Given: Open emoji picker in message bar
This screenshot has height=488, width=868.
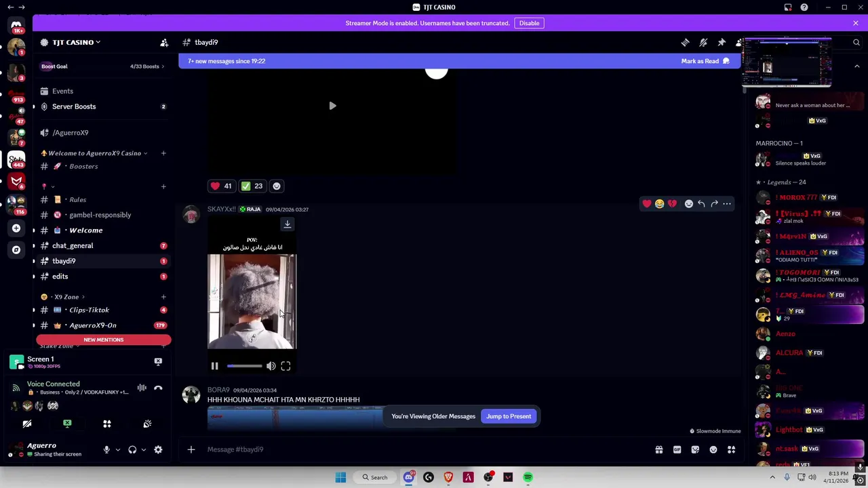Looking at the screenshot, I should (x=713, y=449).
